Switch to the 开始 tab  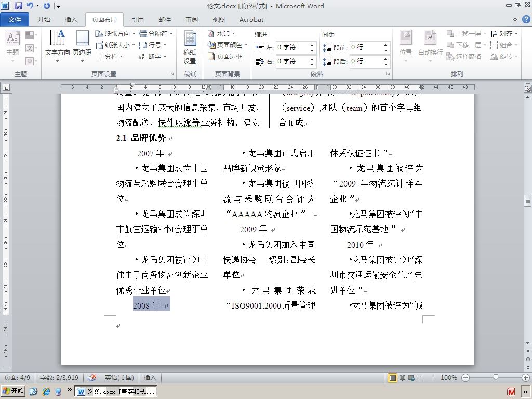(x=44, y=20)
